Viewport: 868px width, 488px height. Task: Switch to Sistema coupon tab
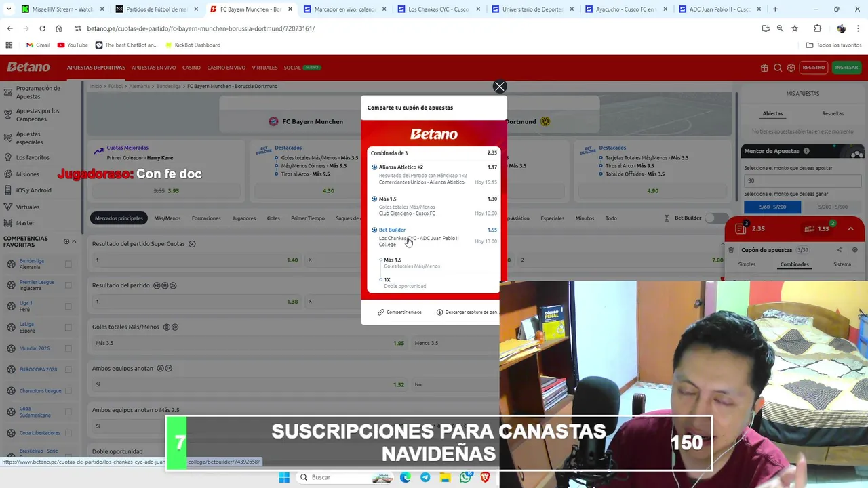pos(842,264)
